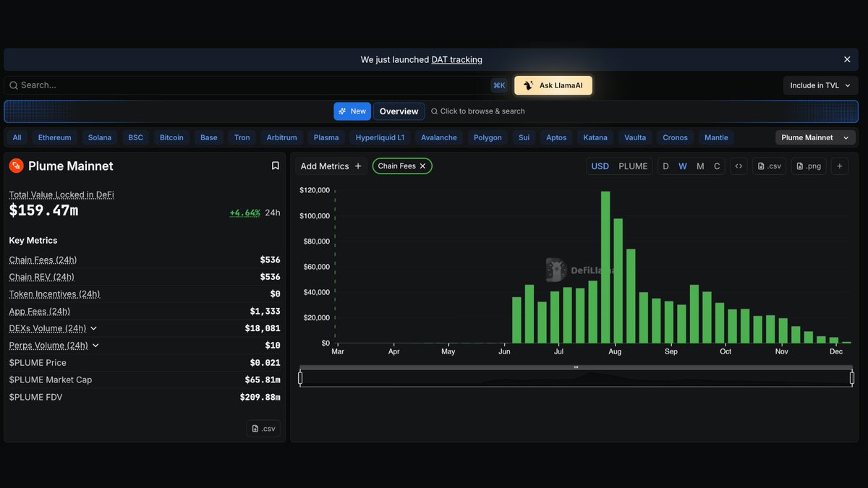Switch chart to Monthly view
The image size is (868, 488).
coord(699,166)
